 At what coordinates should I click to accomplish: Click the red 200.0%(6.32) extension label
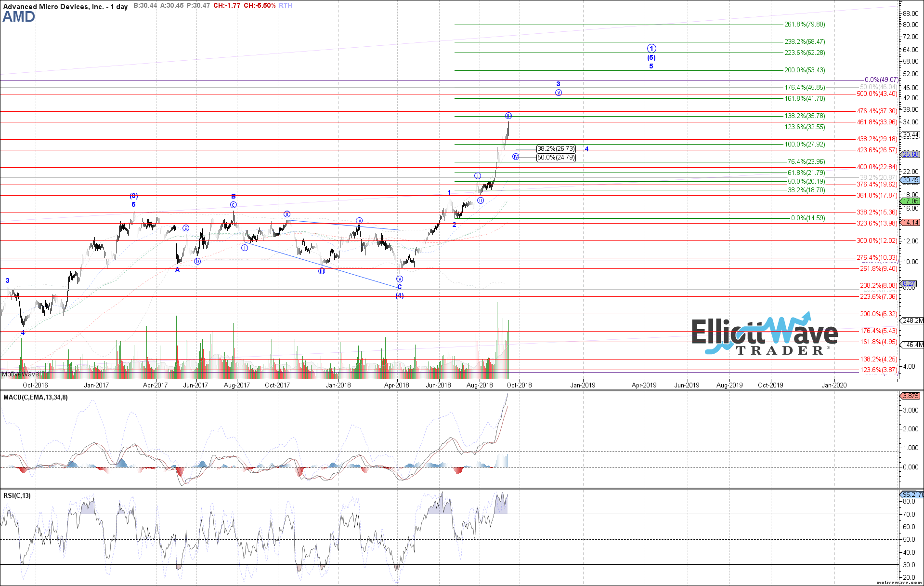879,314
